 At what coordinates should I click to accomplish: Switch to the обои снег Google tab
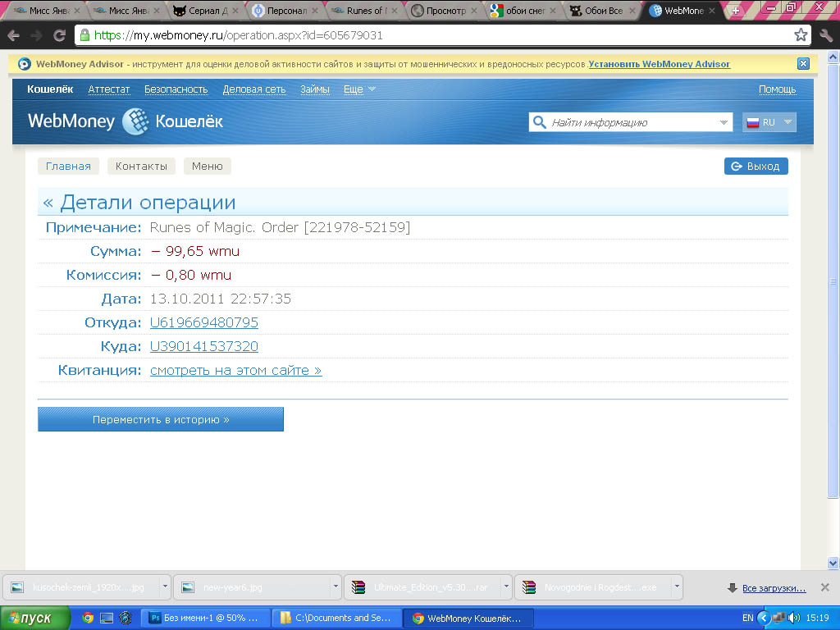pos(525,10)
